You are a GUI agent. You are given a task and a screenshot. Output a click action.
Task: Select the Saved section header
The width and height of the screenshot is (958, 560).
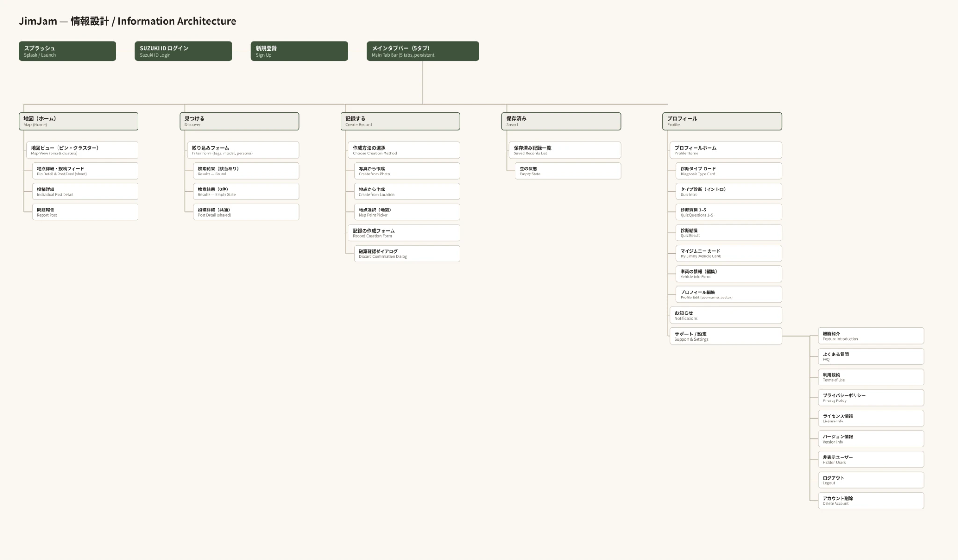[561, 121]
